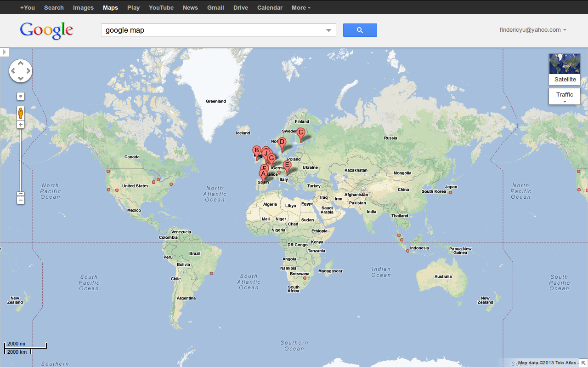Click the 'Kazakhstan' map label
Image resolution: width=588 pixels, height=368 pixels.
[x=356, y=170]
